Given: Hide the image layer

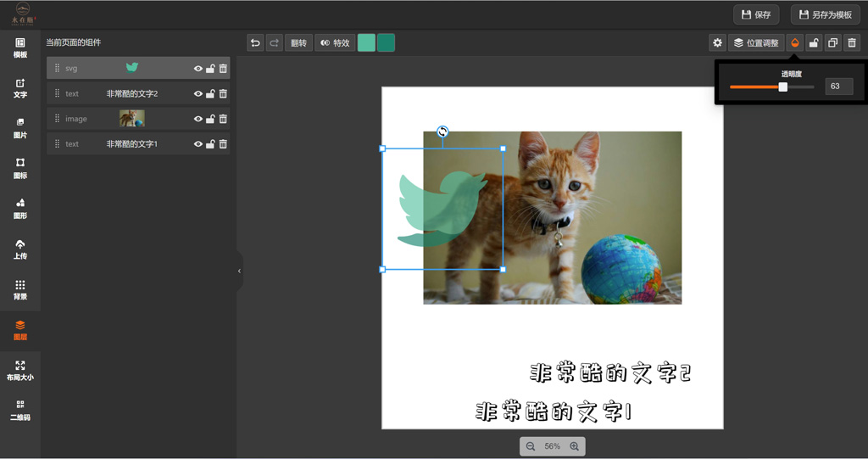Looking at the screenshot, I should point(198,119).
